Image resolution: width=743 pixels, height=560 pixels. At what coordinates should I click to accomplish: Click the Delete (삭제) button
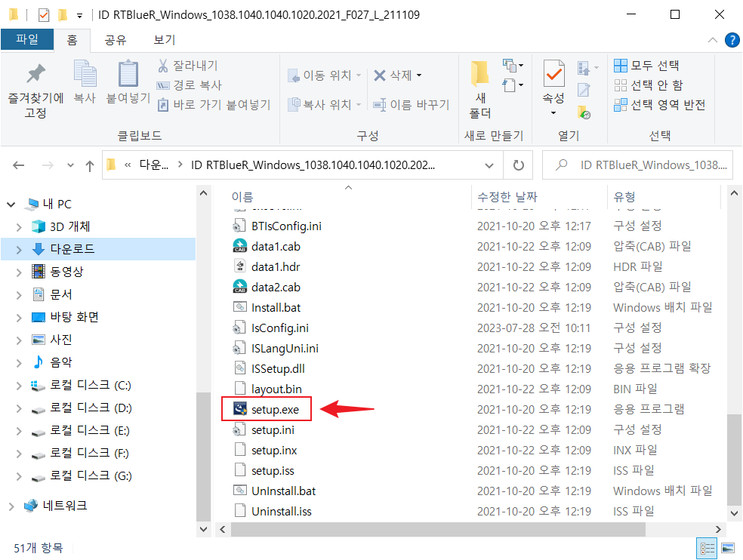click(393, 75)
